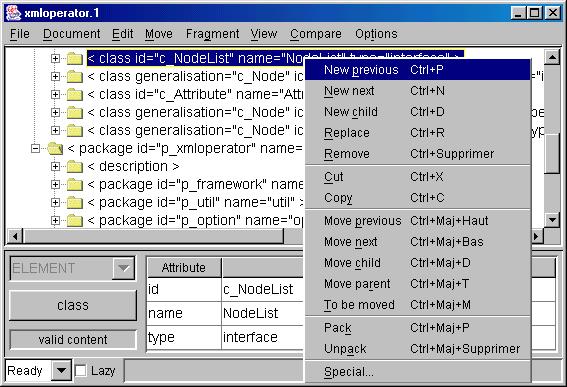
Task: Choose Cut from the context menu
Action: [x=418, y=177]
